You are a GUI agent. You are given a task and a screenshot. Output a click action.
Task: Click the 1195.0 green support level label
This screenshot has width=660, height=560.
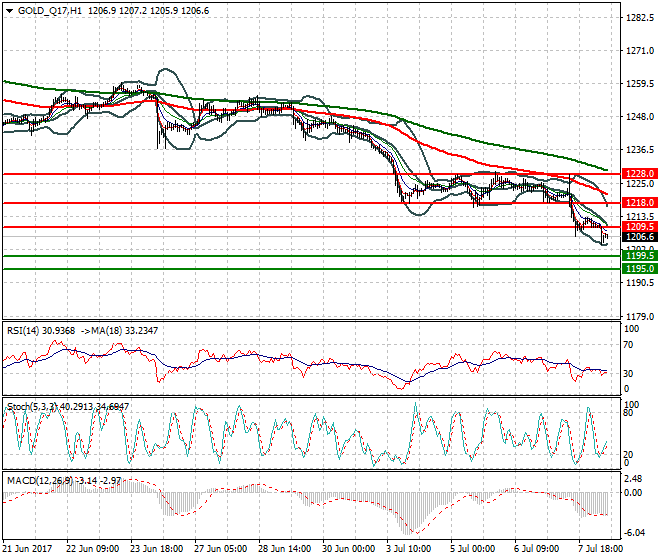point(640,269)
